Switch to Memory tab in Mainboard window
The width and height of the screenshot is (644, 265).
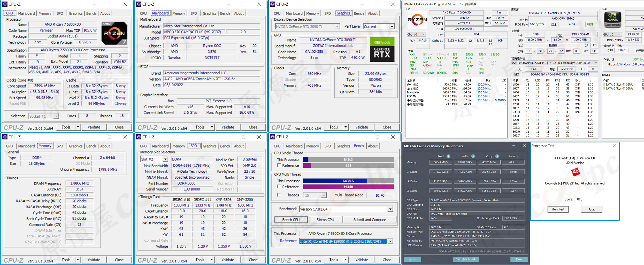[179, 13]
